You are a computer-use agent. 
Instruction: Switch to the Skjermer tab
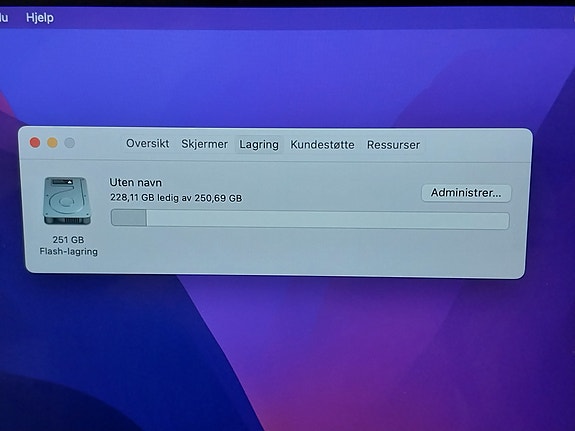click(204, 144)
